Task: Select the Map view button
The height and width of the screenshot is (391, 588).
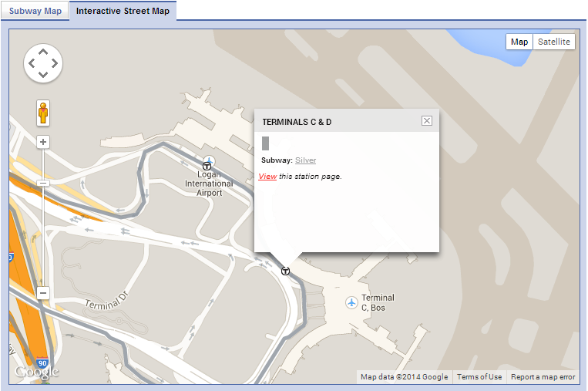Action: [519, 42]
